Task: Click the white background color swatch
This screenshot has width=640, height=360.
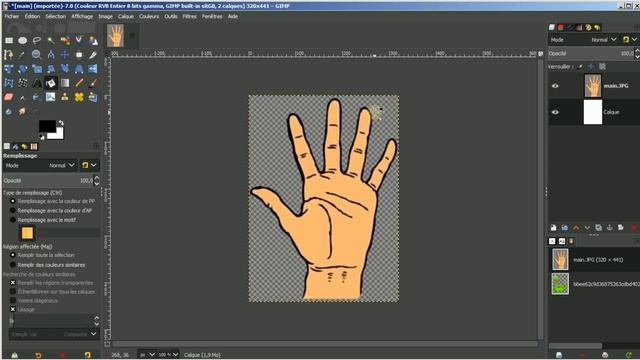Action: 58,135
